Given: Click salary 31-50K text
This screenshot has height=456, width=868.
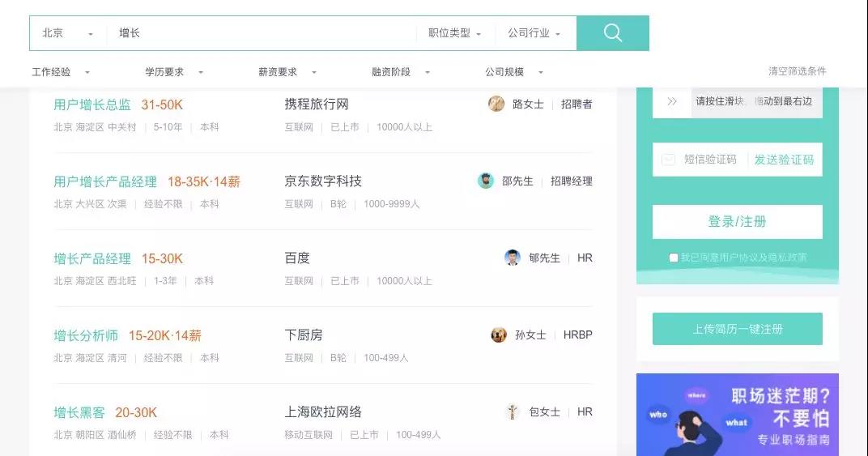Looking at the screenshot, I should tap(162, 104).
